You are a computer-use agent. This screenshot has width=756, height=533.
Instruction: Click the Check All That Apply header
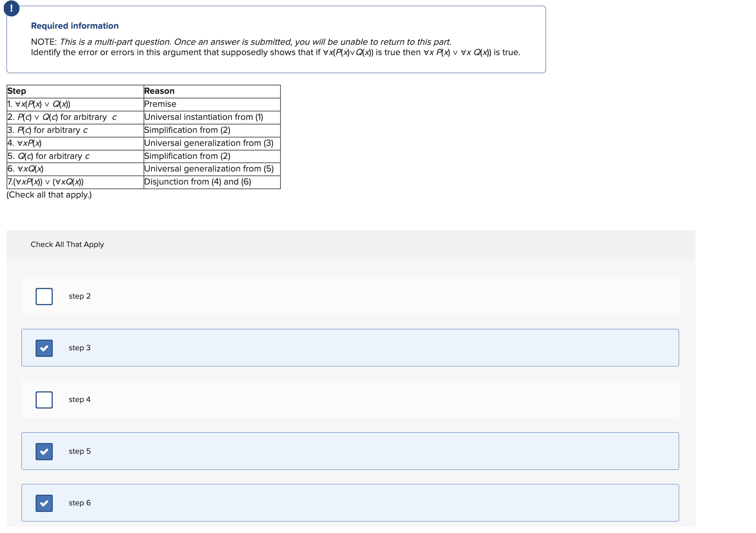[x=67, y=244]
